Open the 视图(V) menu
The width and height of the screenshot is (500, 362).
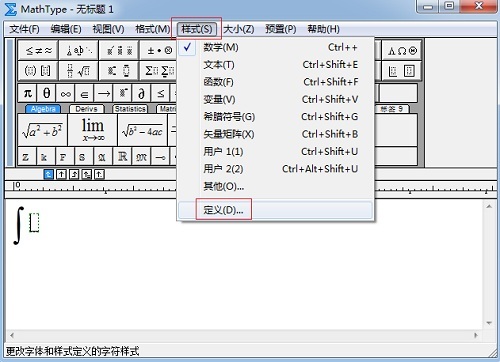[108, 29]
